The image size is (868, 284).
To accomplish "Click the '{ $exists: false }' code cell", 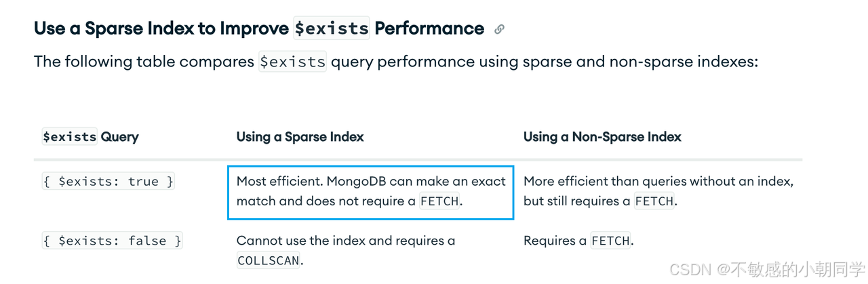I will pyautogui.click(x=112, y=241).
